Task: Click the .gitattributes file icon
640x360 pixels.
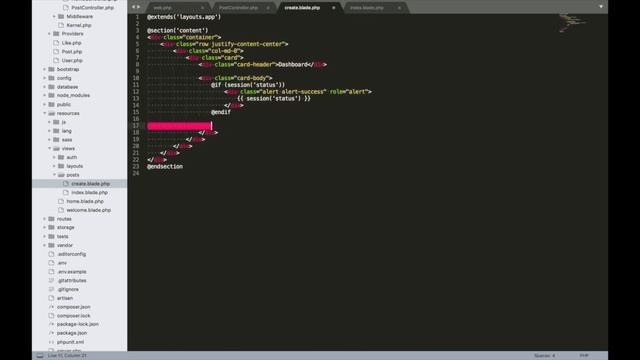Action: pos(51,281)
